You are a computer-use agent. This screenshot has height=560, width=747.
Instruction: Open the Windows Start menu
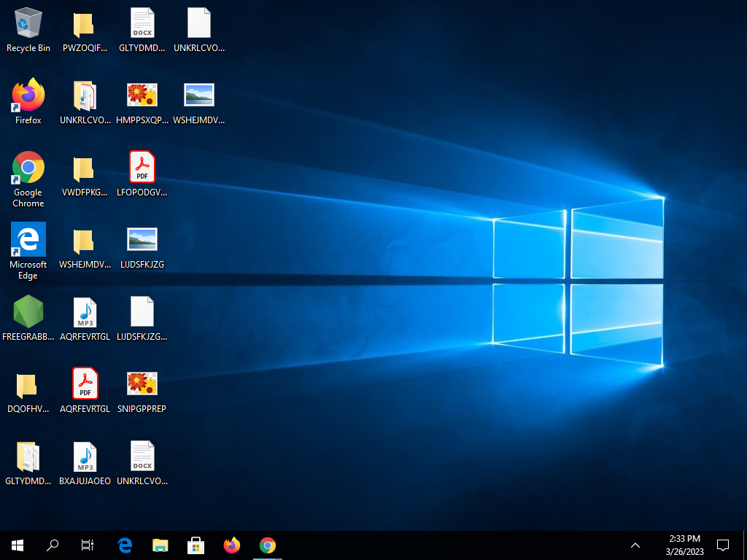[x=18, y=545]
